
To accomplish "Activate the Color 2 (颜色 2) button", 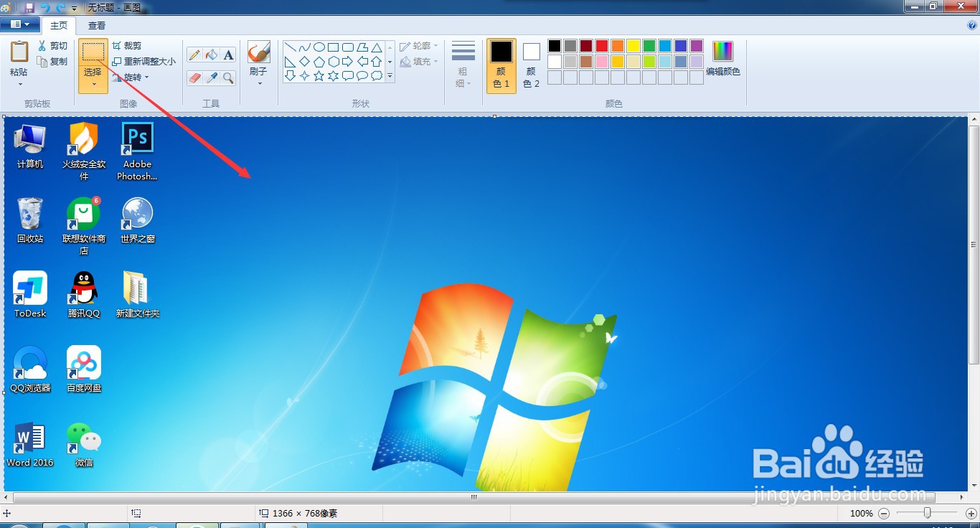I will (531, 65).
